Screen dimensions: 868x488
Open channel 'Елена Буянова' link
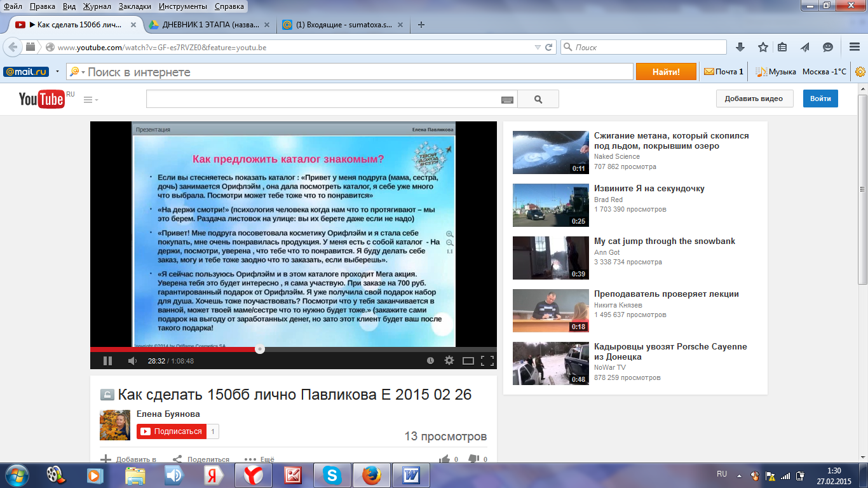coord(168,414)
